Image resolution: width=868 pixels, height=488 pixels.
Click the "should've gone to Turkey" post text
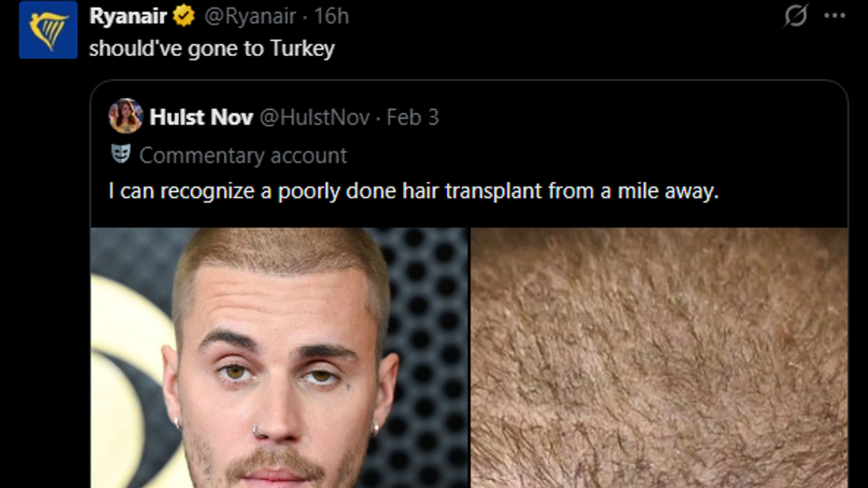(x=212, y=49)
